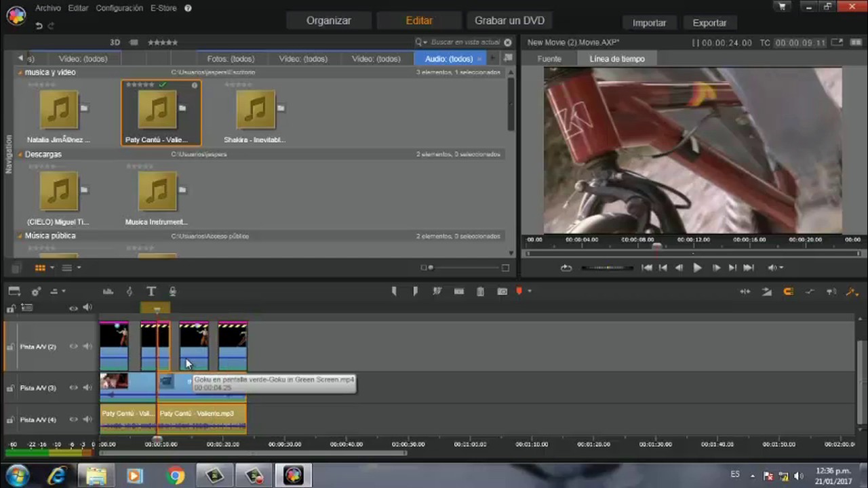Switch to the Fuente tab
The image size is (868, 488).
click(x=549, y=59)
